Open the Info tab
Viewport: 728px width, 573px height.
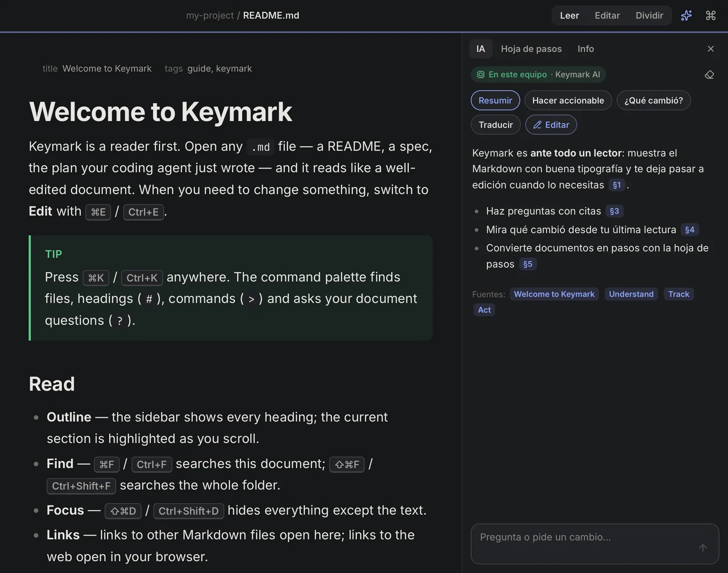(586, 49)
